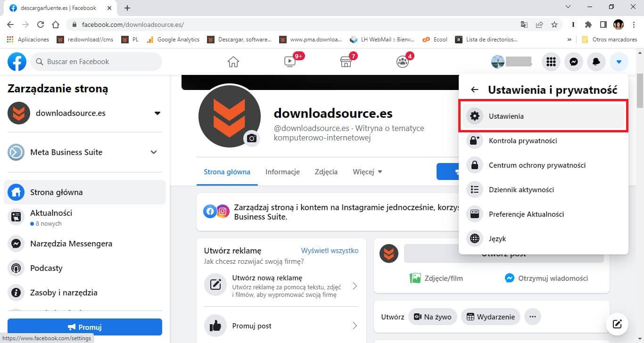This screenshot has width=644, height=343.
Task: Select Ustawienia in the menu
Action: point(544,116)
